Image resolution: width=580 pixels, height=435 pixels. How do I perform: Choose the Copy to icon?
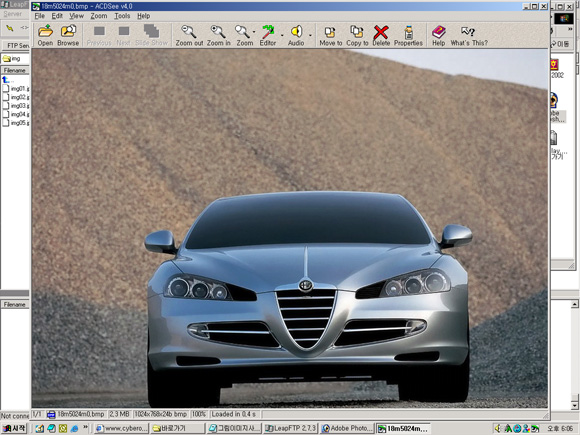pos(357,36)
